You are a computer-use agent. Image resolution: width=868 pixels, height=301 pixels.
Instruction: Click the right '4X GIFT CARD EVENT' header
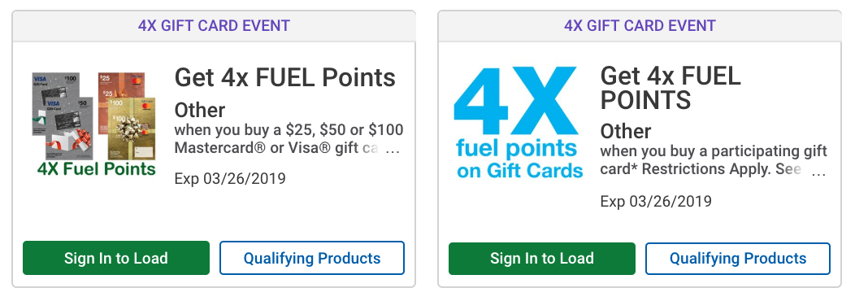click(640, 25)
